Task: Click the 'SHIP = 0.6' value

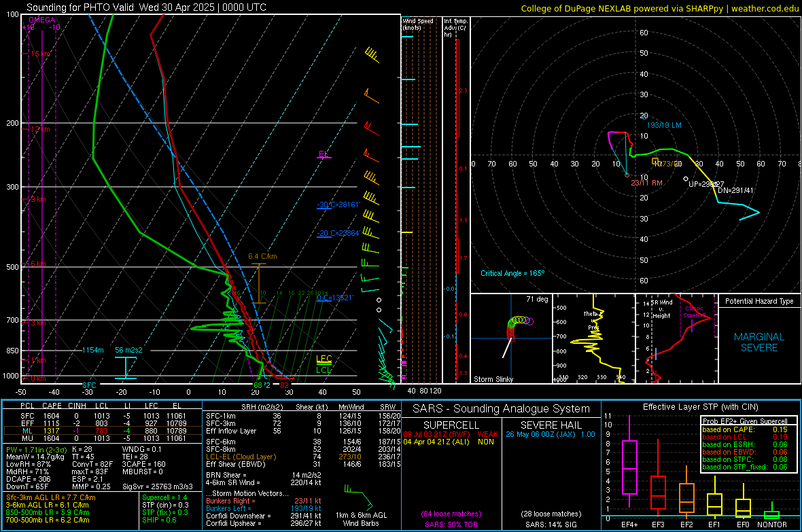Action: coord(159,520)
